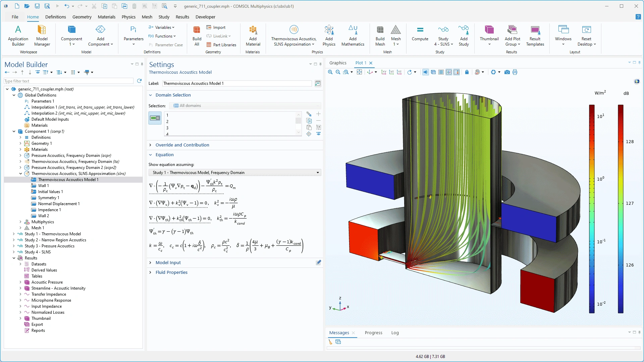Take a snapshot with camera icon
The height and width of the screenshot is (362, 644).
pos(507,72)
